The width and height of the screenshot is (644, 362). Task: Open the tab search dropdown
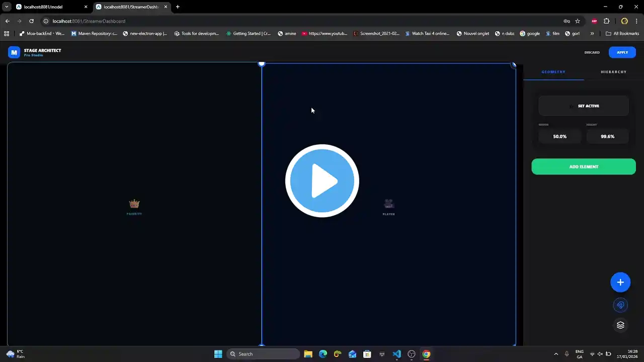tap(6, 7)
